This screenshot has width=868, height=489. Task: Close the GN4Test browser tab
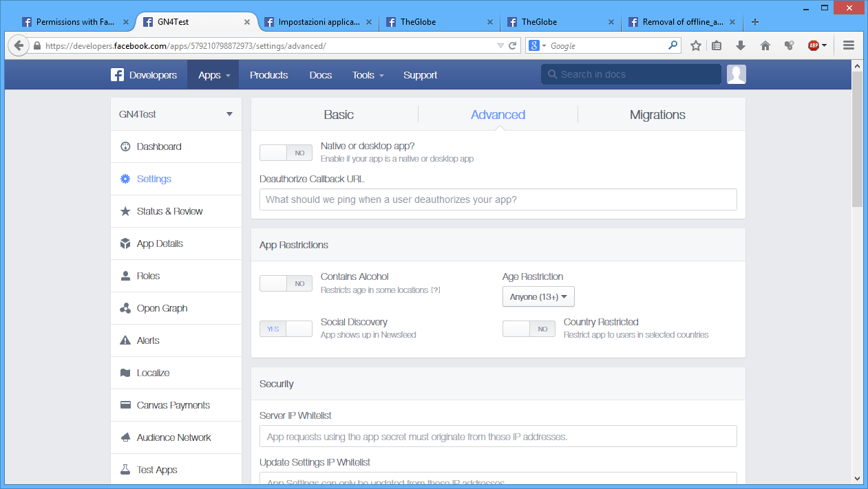pos(247,22)
